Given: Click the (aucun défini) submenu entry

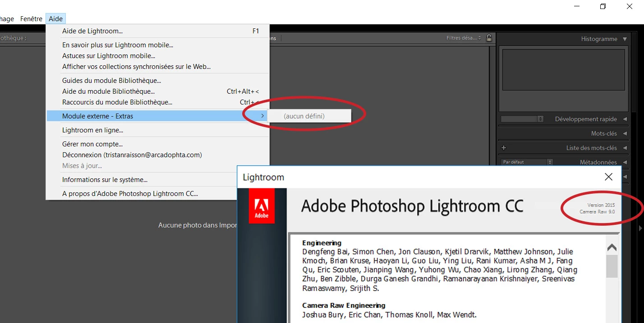Looking at the screenshot, I should 309,116.
